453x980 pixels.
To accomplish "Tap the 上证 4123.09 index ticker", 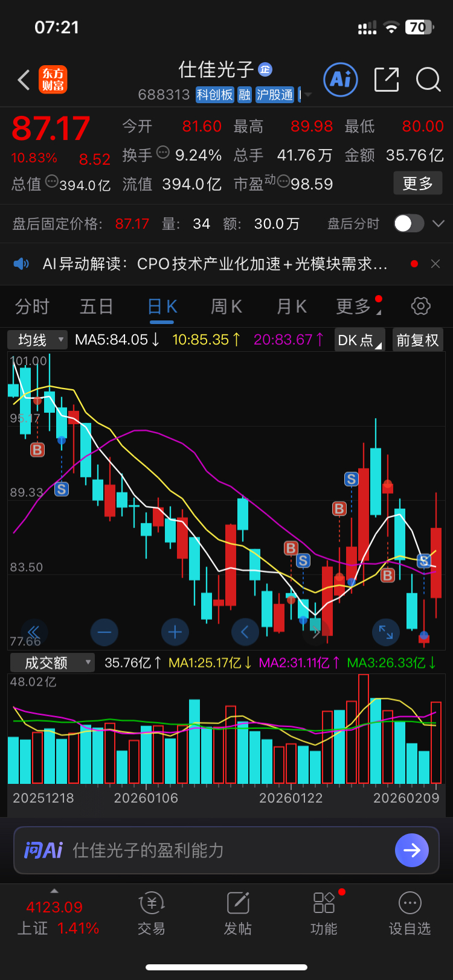I will pos(58,917).
